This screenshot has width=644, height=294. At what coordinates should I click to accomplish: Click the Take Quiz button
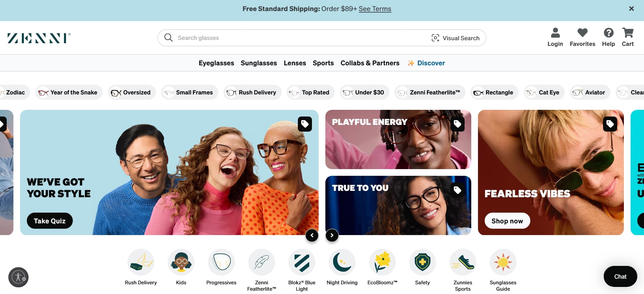click(50, 221)
